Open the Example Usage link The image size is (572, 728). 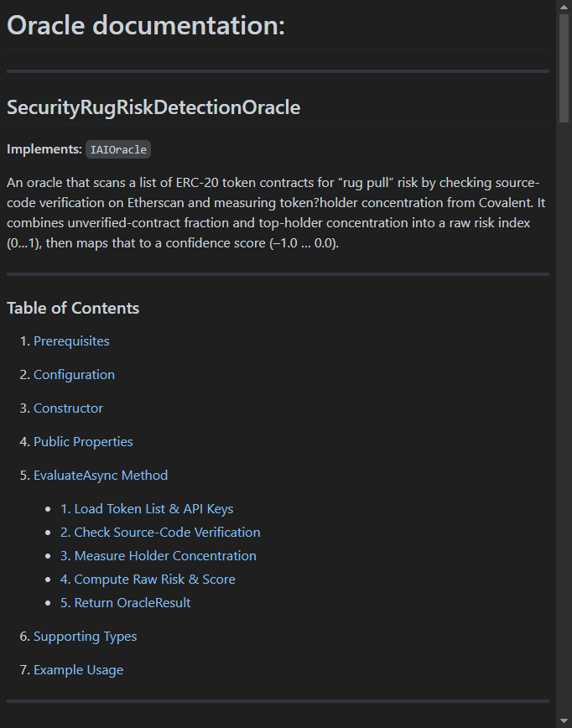(x=79, y=669)
